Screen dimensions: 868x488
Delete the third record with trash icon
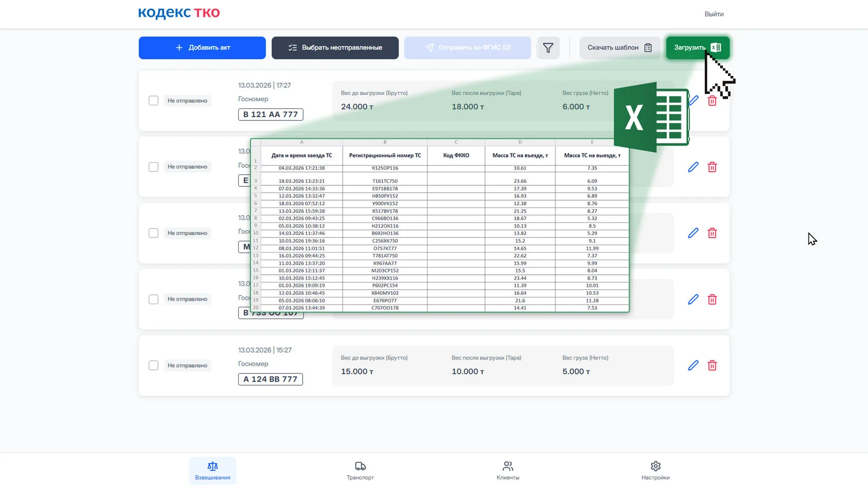click(x=712, y=233)
